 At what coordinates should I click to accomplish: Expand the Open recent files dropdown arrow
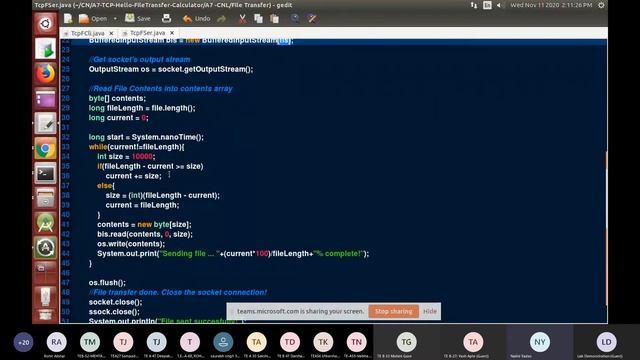[x=115, y=18]
